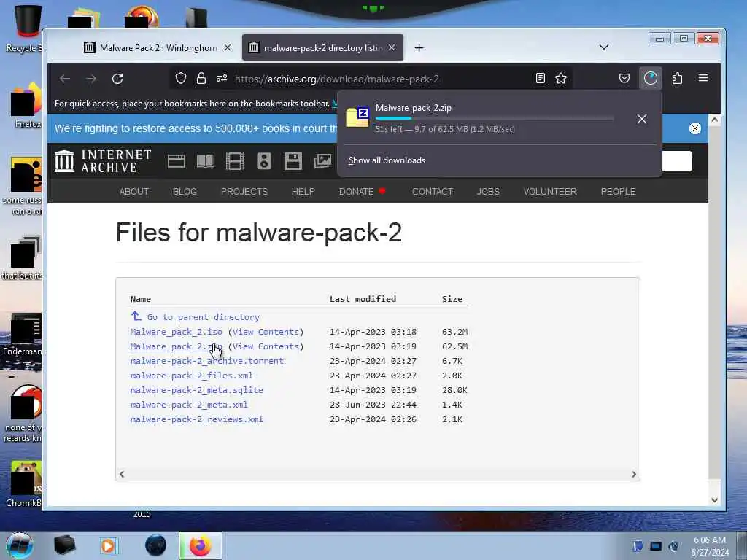Open the Save to Pocket icon
The height and width of the screenshot is (560, 747).
[624, 79]
